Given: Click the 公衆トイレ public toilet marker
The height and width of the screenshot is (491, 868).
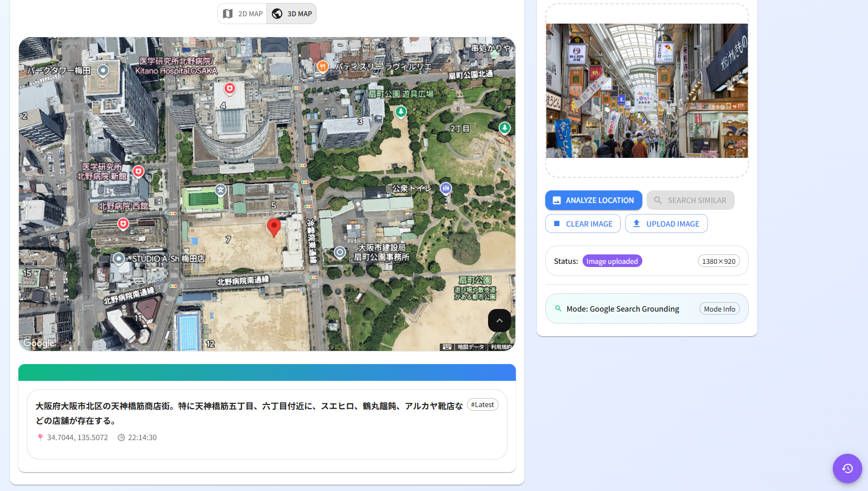Looking at the screenshot, I should click(x=446, y=187).
